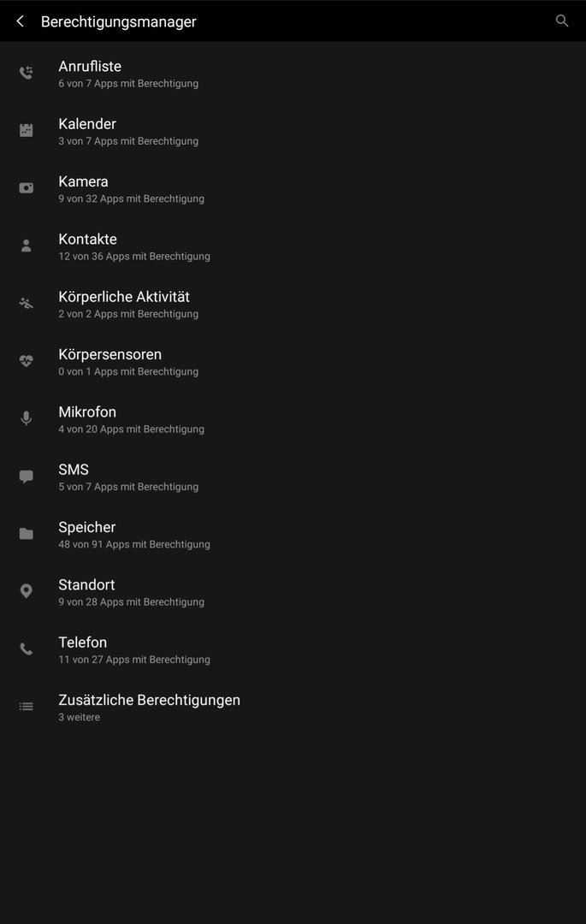
Task: Tap the SMS speech bubble icon
Action: (x=26, y=477)
